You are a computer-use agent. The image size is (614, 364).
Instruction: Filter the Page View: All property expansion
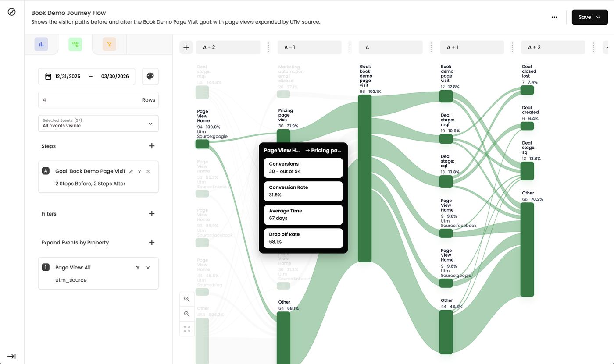(138, 268)
